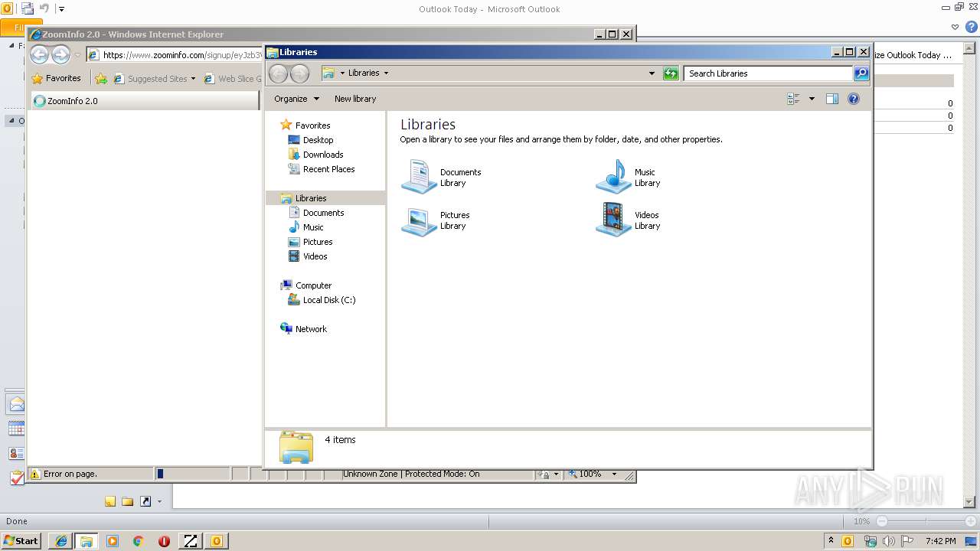Click New library button

355,99
